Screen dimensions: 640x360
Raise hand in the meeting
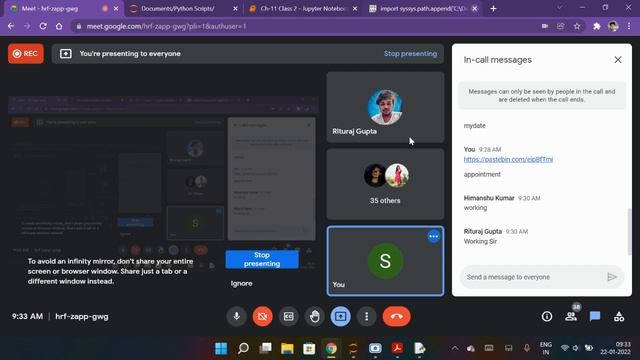(x=315, y=316)
